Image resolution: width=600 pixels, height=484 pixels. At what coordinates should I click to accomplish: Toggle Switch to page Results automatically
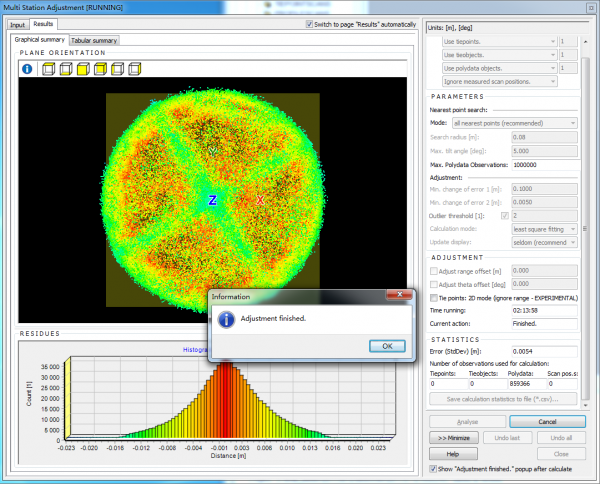point(309,24)
